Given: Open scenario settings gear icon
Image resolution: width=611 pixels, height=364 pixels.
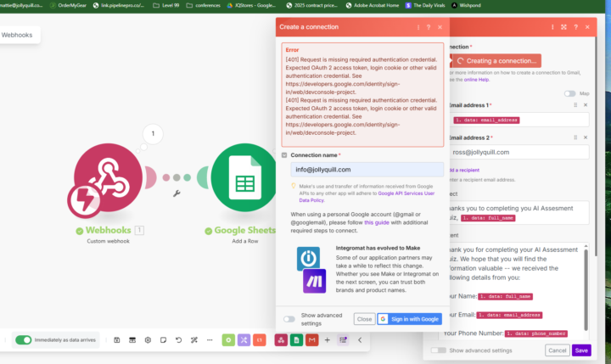Looking at the screenshot, I should (148, 340).
